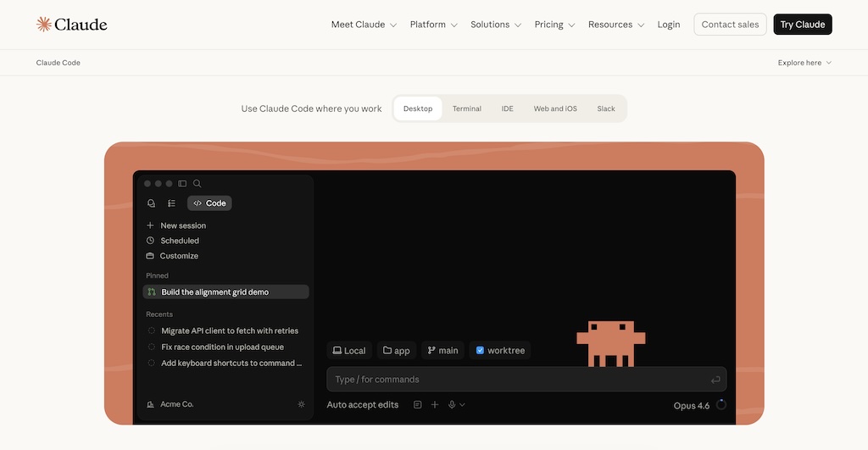Click the Contact sales button
This screenshot has width=868, height=450.
(730, 25)
